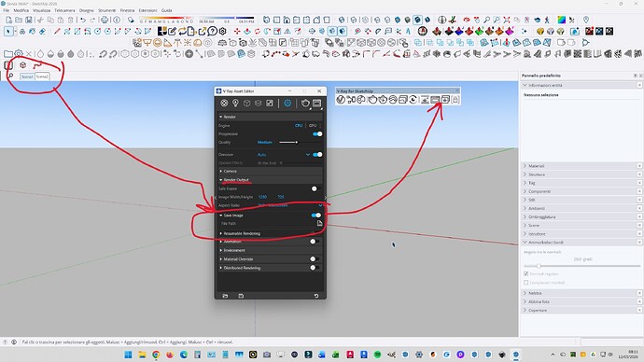The height and width of the screenshot is (362, 644).
Task: Toggle the Denoiser switch
Action: pyautogui.click(x=317, y=154)
